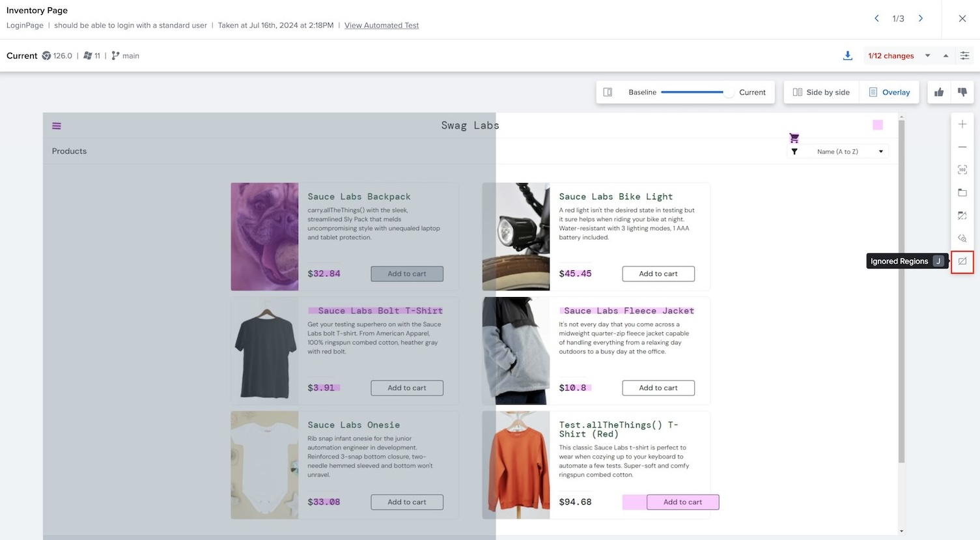Image resolution: width=980 pixels, height=540 pixels.
Task: Open the Ignored Regions tool
Action: coord(962,261)
